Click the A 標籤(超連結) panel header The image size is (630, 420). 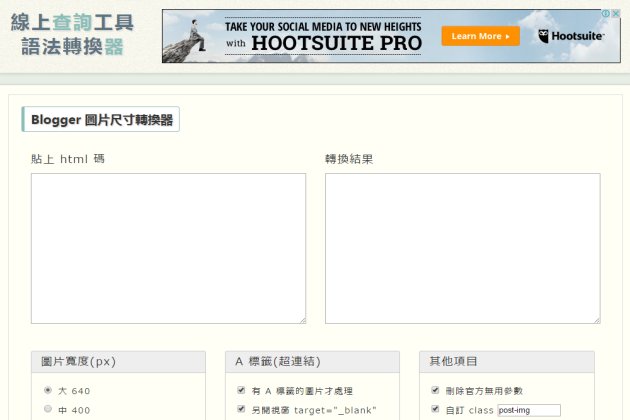(312, 362)
